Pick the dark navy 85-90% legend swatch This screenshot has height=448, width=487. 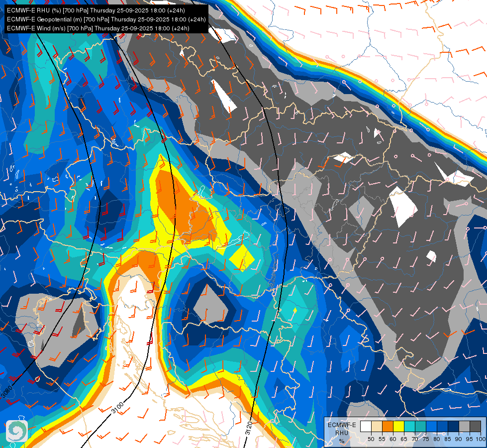pyautogui.click(x=453, y=426)
